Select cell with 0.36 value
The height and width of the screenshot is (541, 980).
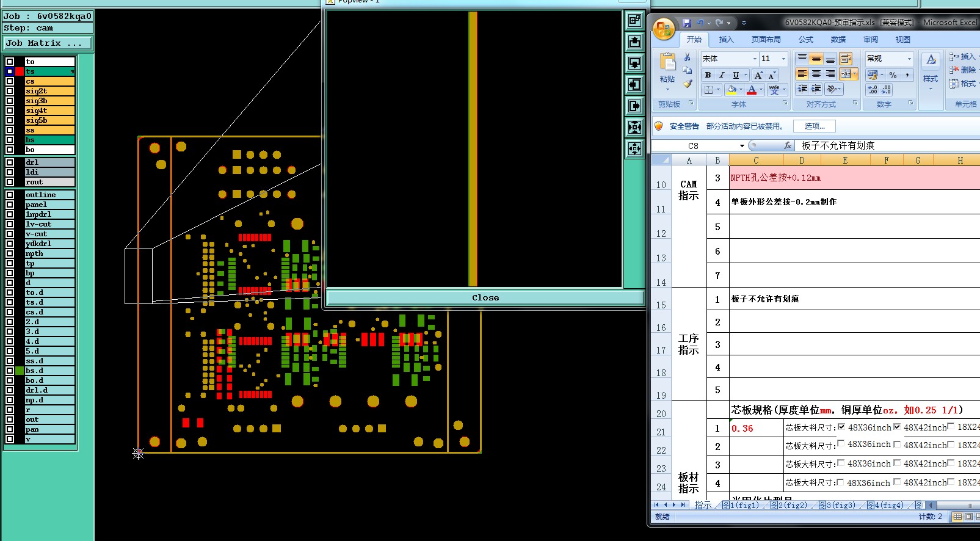(757, 428)
